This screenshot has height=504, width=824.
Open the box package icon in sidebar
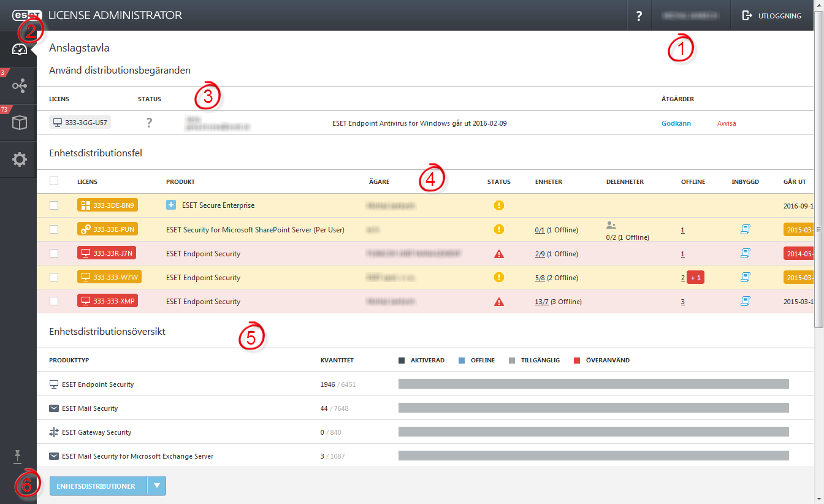pyautogui.click(x=20, y=123)
